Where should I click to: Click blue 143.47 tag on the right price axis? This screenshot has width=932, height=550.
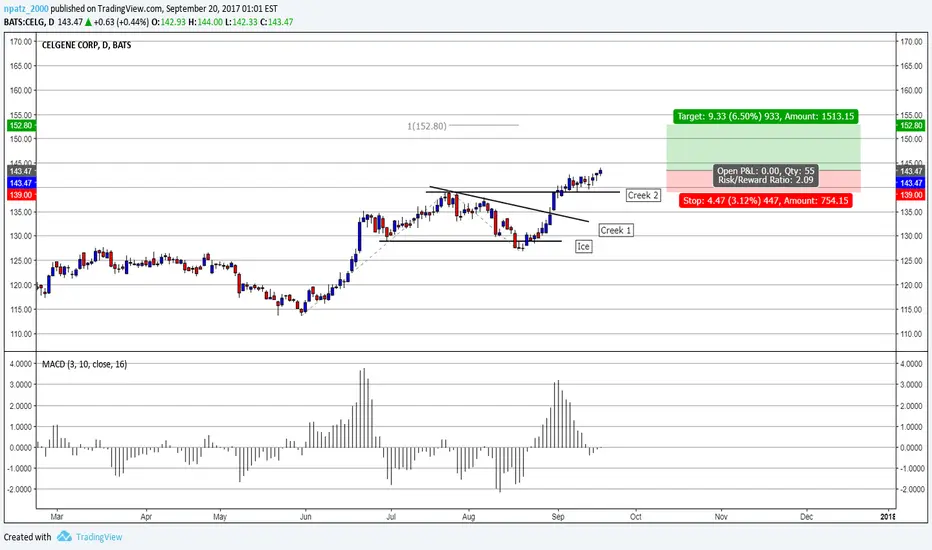tap(911, 183)
